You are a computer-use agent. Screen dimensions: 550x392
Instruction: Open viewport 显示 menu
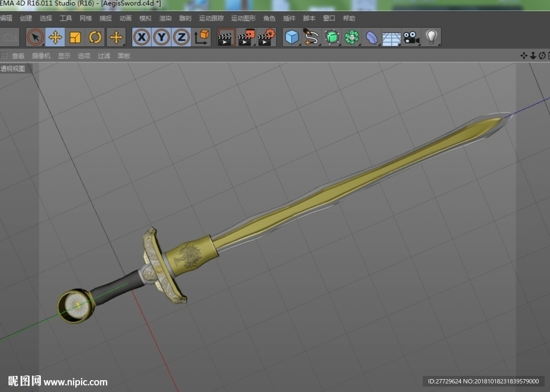[64, 56]
